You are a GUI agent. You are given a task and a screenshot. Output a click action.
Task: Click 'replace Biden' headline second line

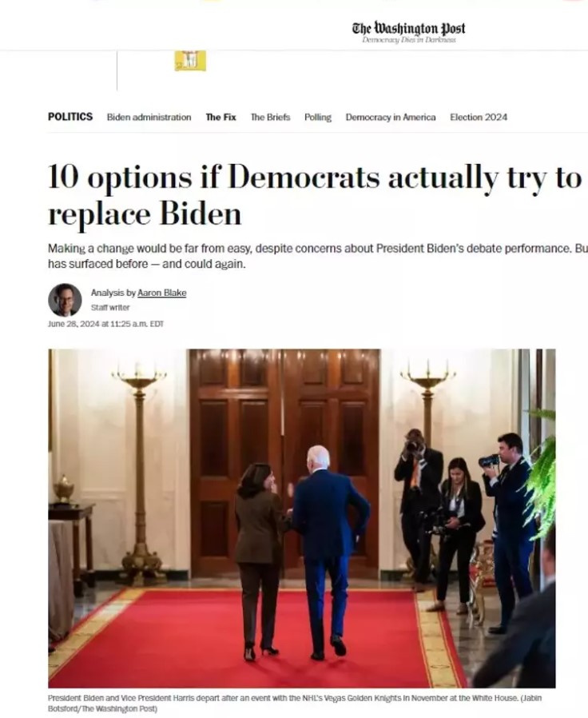point(144,213)
